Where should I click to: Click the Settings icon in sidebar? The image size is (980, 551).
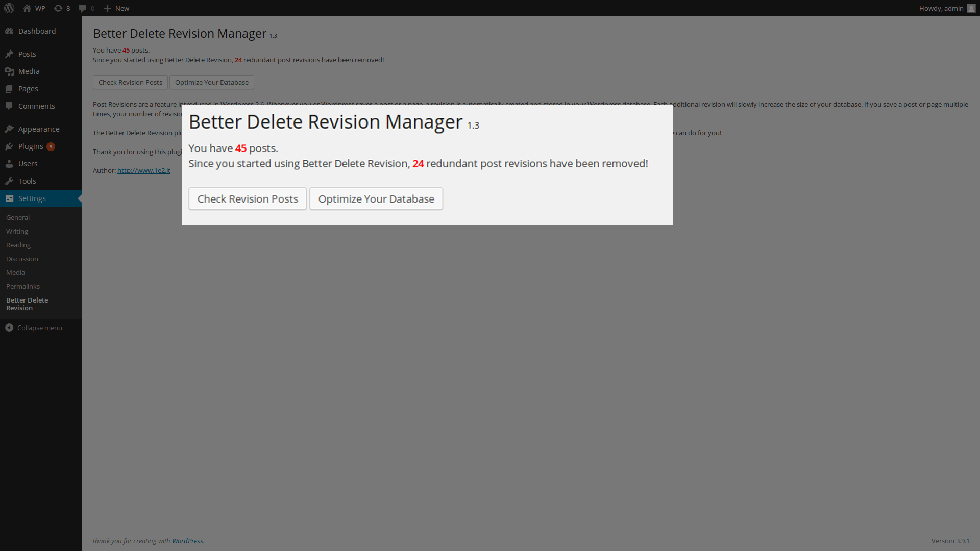pyautogui.click(x=9, y=198)
